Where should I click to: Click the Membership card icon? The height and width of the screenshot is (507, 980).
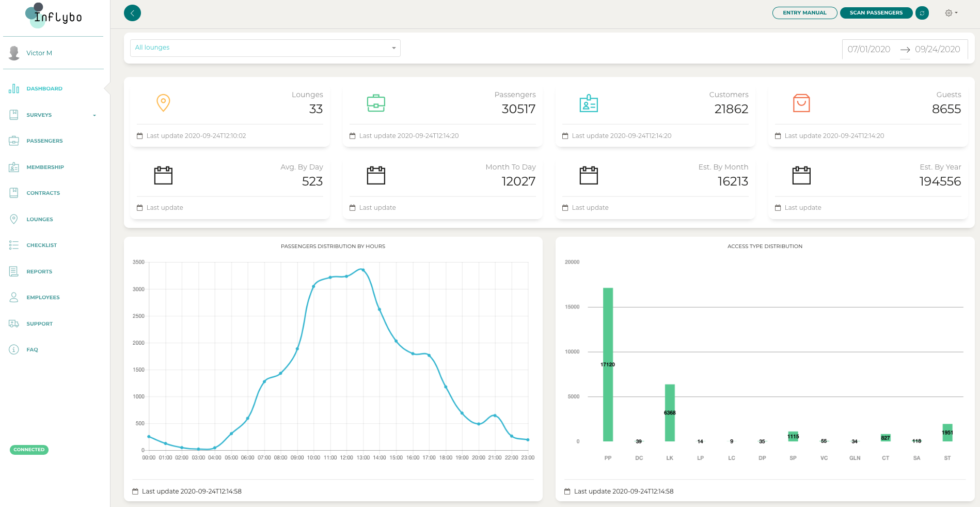click(14, 167)
